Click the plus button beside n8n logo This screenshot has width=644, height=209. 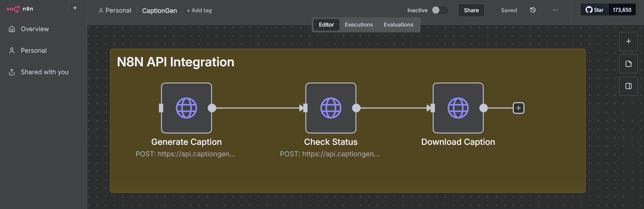click(75, 8)
